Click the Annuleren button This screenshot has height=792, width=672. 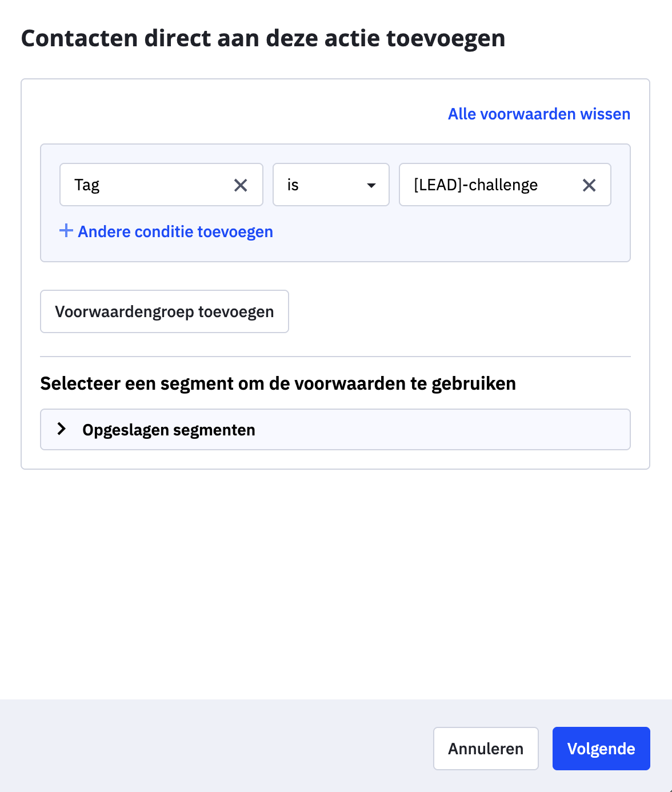pyautogui.click(x=485, y=748)
